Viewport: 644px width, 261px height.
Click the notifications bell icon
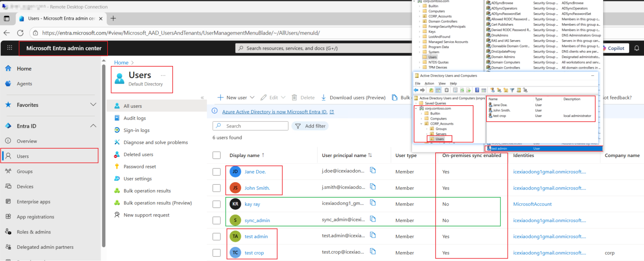pyautogui.click(x=637, y=48)
